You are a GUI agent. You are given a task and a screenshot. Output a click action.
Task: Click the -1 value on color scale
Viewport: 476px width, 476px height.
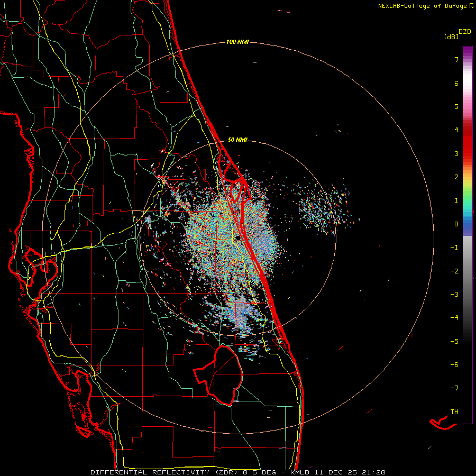[x=454, y=248]
